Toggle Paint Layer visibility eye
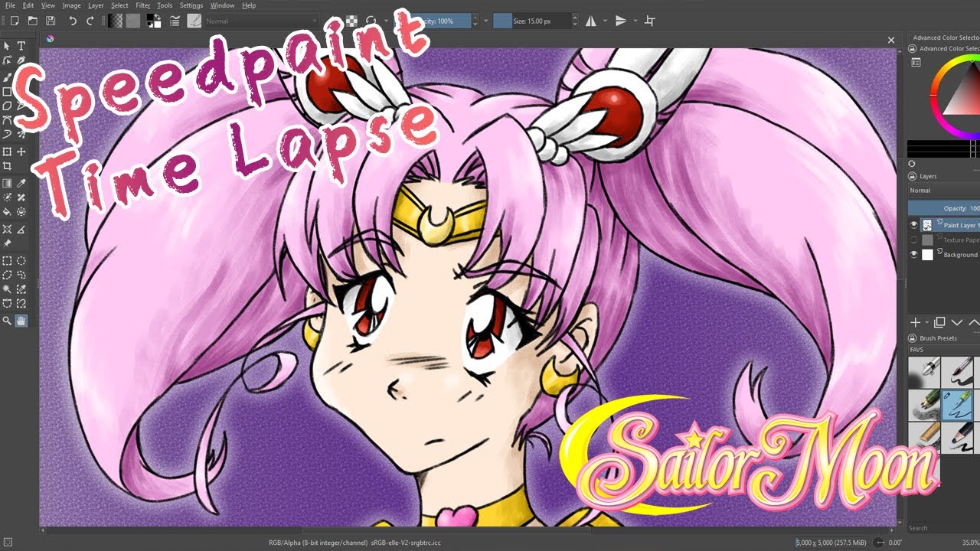Image resolution: width=980 pixels, height=551 pixels. 913,225
